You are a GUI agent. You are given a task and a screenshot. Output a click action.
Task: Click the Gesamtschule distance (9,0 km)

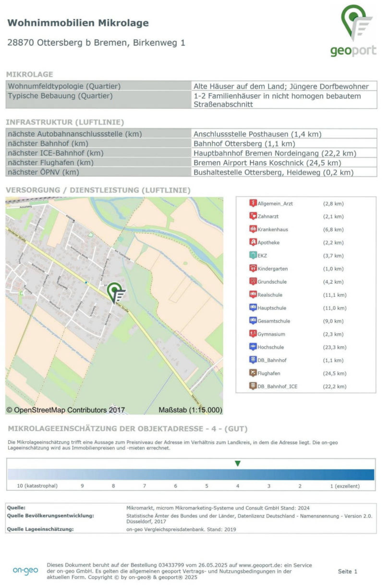333,321
